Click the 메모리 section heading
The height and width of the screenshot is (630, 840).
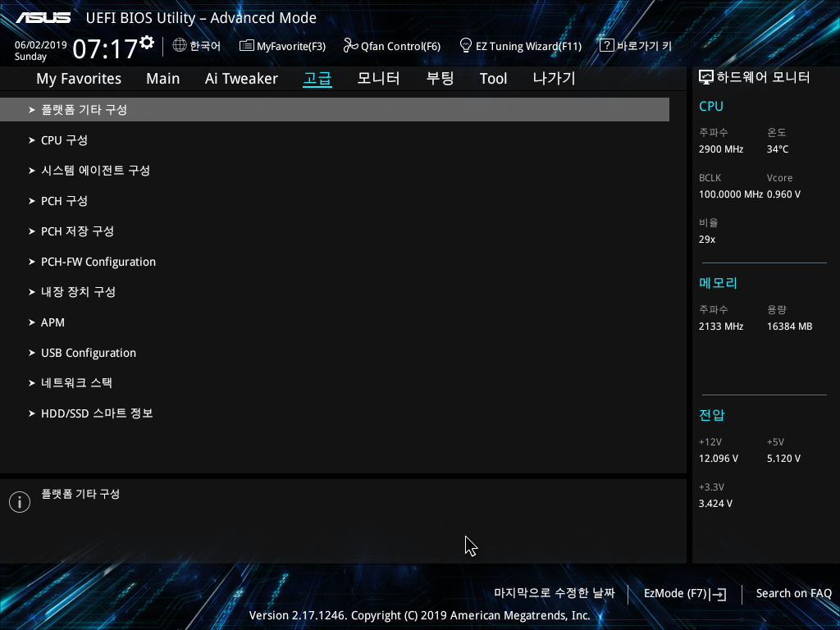tap(719, 283)
